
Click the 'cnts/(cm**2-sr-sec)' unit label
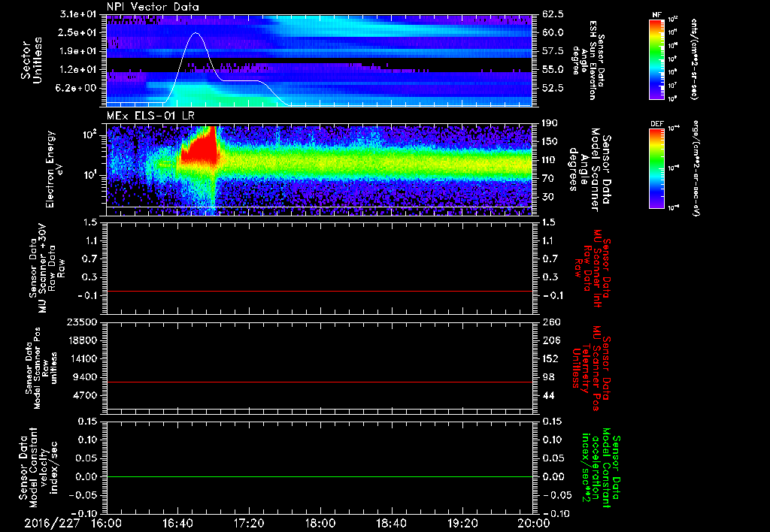693,59
